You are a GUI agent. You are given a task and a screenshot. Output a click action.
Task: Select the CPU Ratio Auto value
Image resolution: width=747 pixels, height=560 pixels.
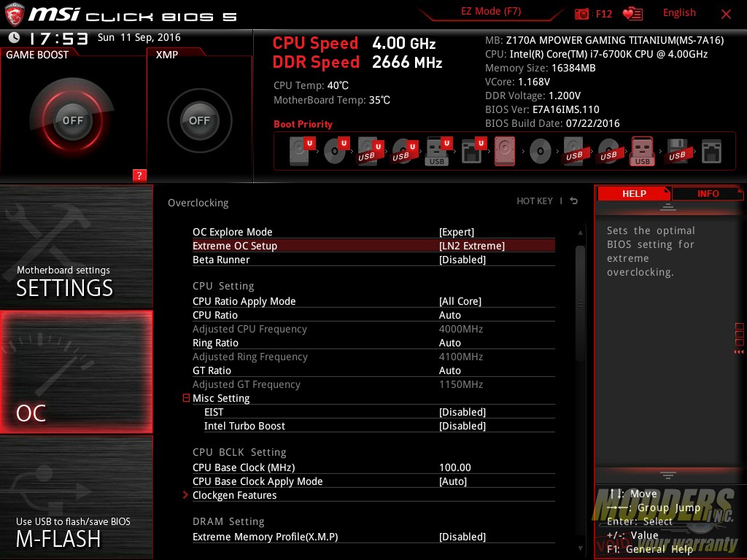449,315
